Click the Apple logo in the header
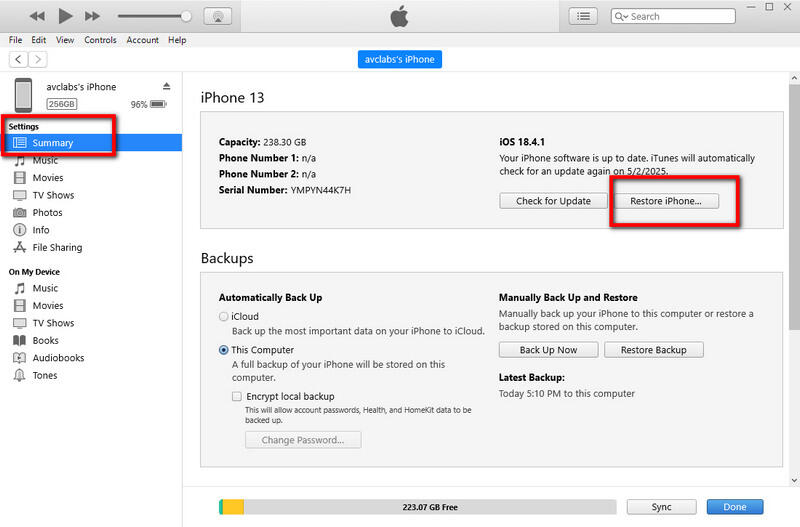Screen dimensions: 800x527 click(x=399, y=16)
